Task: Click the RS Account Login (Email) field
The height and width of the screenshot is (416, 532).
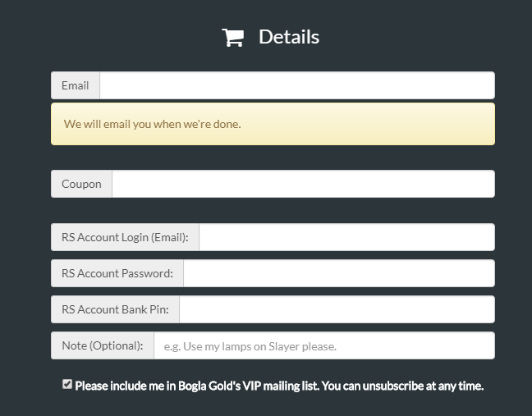Action: tap(346, 237)
